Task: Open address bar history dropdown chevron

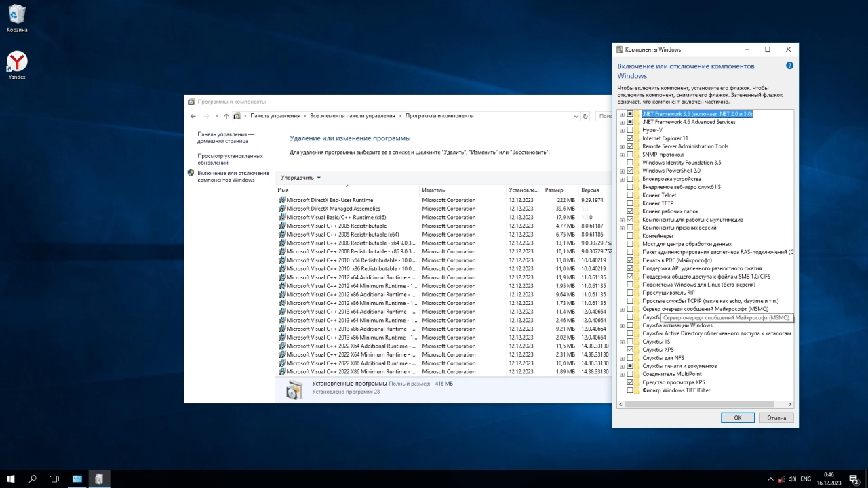Action: coord(576,116)
